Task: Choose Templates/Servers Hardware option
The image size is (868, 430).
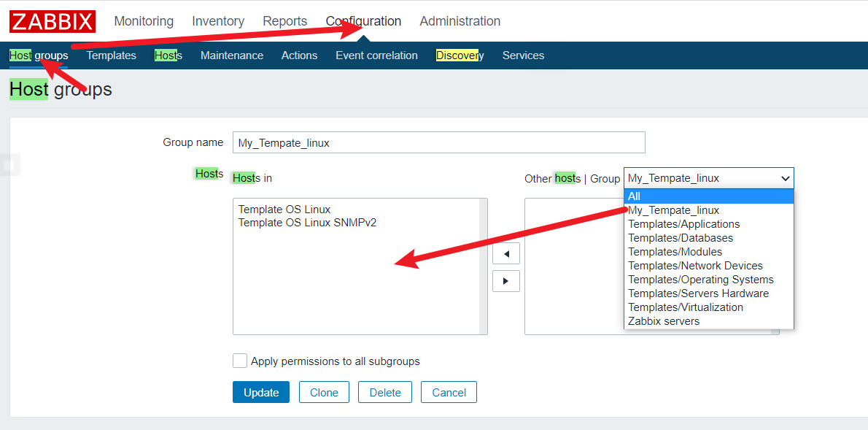Action: [x=708, y=293]
